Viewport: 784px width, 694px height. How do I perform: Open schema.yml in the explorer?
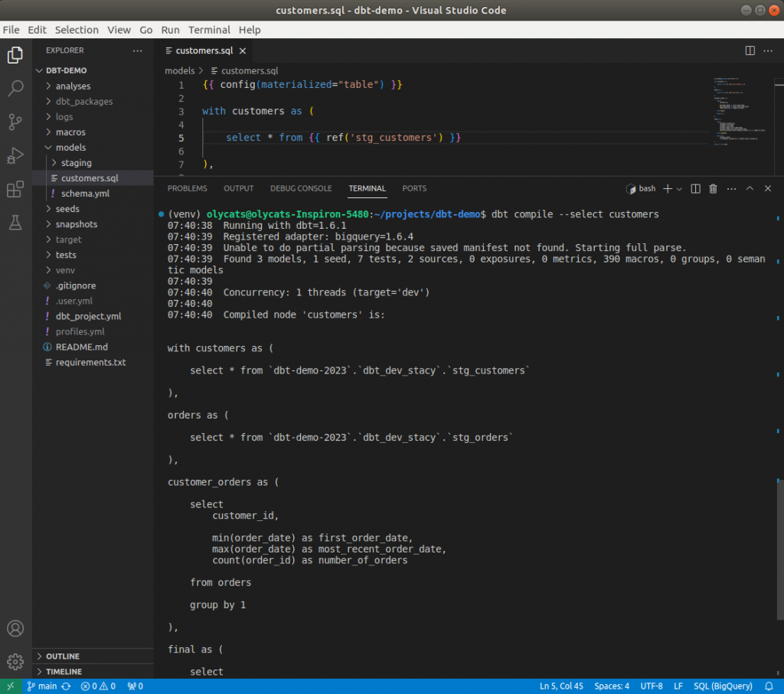[x=93, y=194]
